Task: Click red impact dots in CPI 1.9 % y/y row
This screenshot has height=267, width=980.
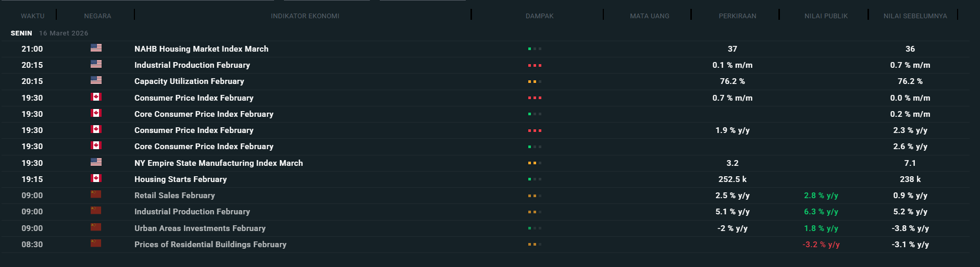Action: (x=535, y=130)
